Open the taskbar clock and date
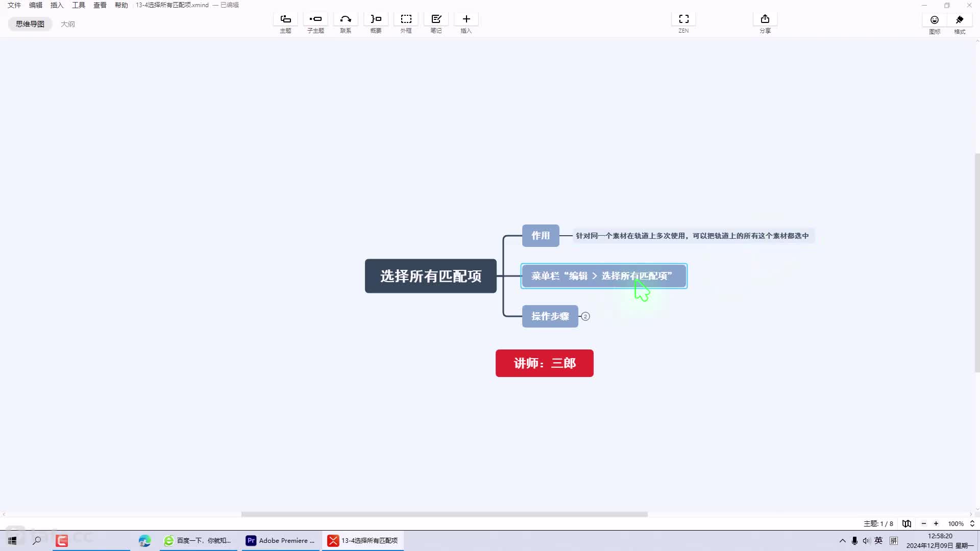The width and height of the screenshot is (980, 551). coord(940,541)
